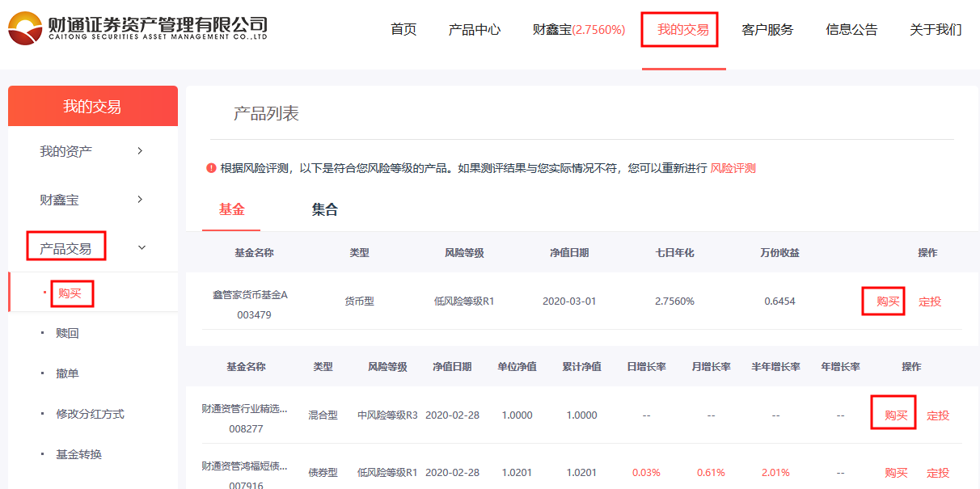Click 购买 for fund 007916
Screen dimensions: 980x489
tap(896, 473)
